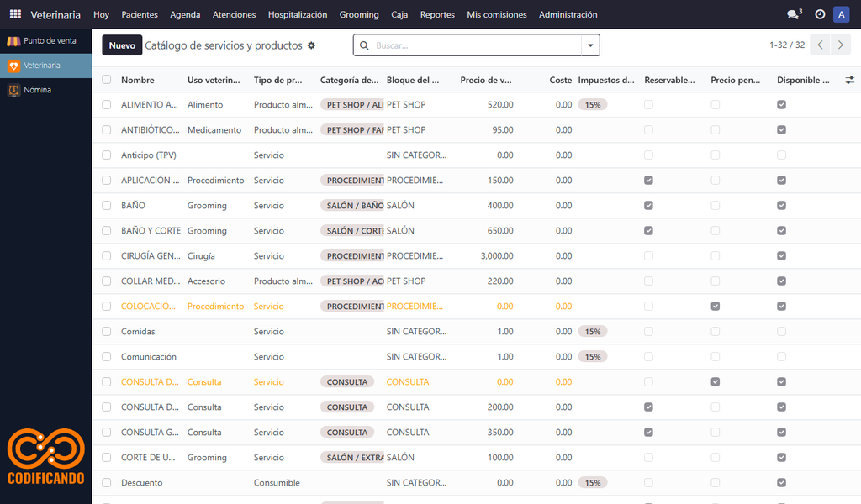
Task: Open the conversations chat icon
Action: [794, 14]
